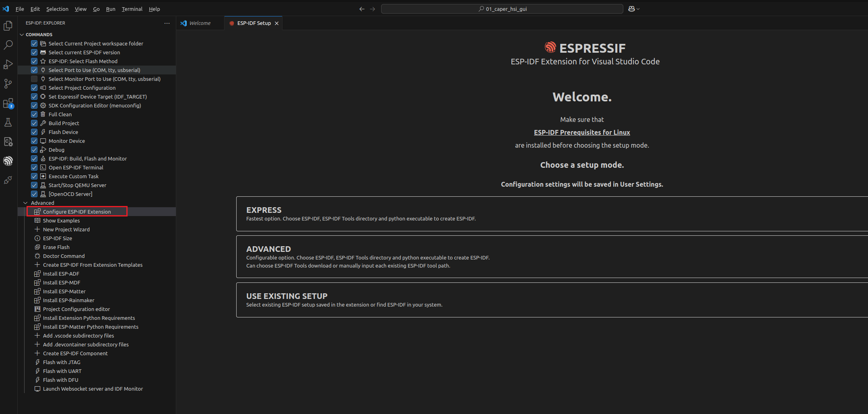Enable checkbox for Select Monitor Port to Use

[x=34, y=79]
